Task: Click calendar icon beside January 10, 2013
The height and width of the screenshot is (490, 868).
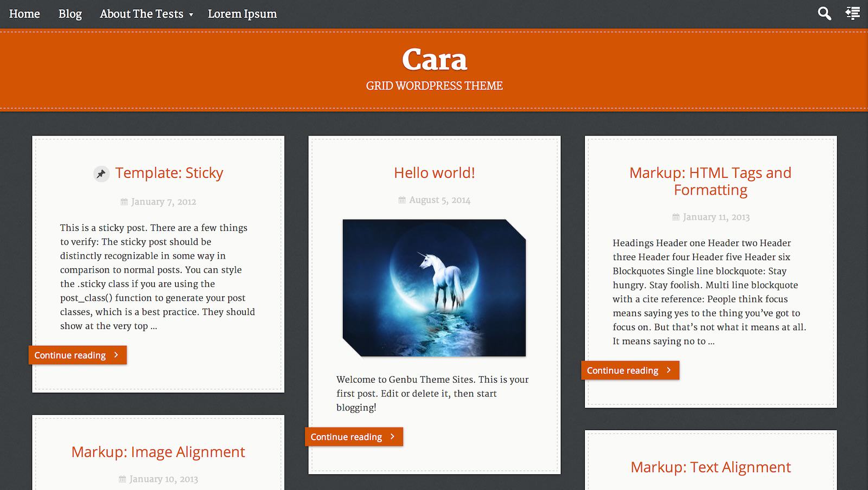Action: click(123, 479)
